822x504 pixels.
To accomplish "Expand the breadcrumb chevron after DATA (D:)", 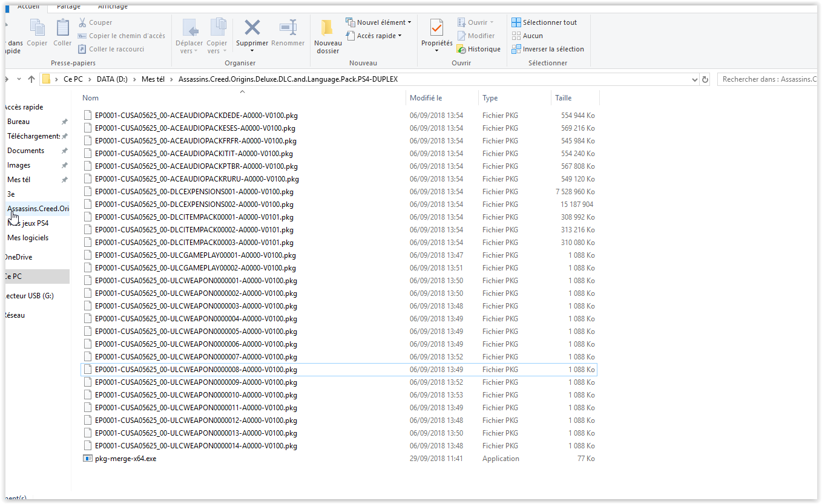I will point(135,79).
